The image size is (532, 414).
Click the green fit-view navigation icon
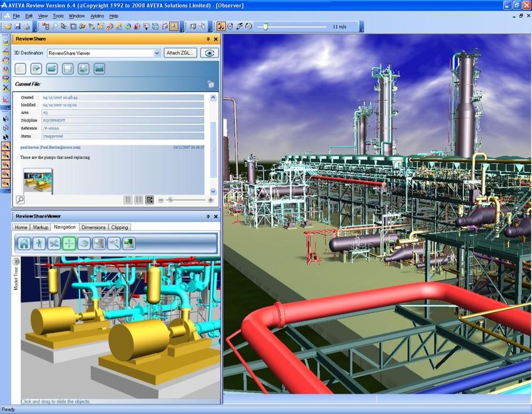tap(128, 243)
